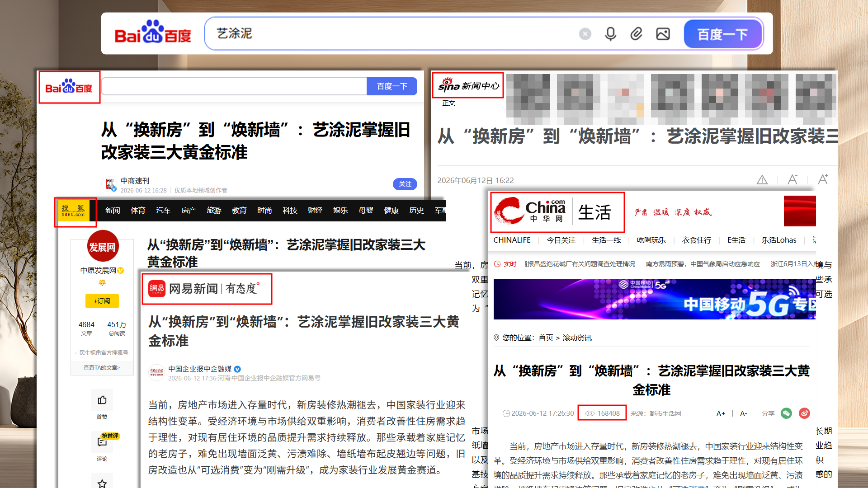868x488 pixels.
Task: Increase font size with the A+ icon on Sina
Action: [x=823, y=179]
